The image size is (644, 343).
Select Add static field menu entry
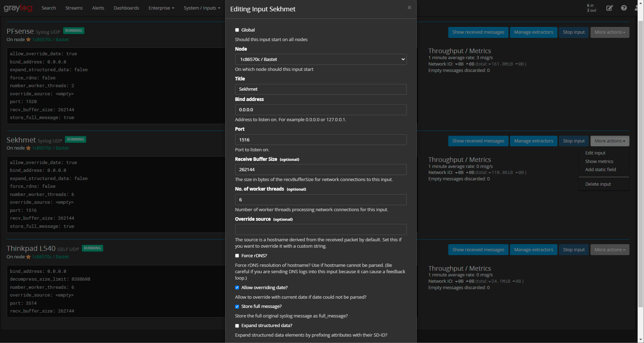pos(600,170)
